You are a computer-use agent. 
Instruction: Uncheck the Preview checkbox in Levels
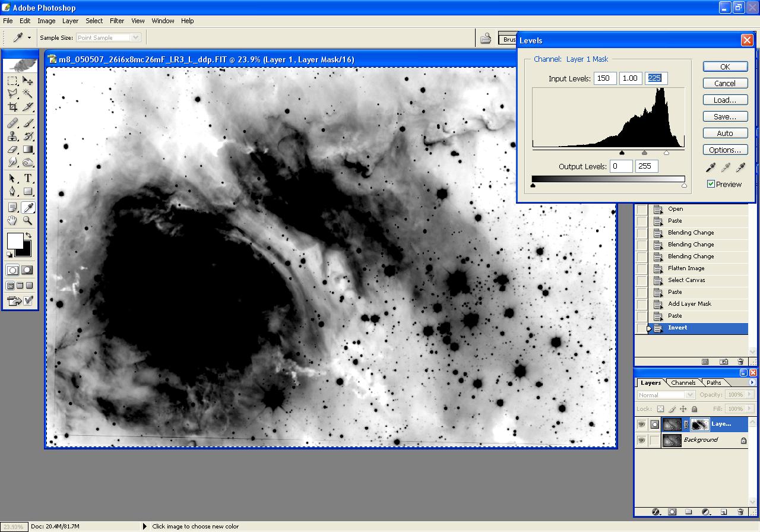coord(711,184)
